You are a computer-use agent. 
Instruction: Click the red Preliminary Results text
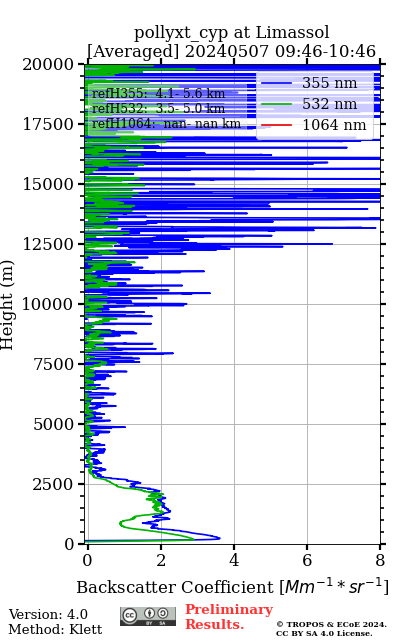[x=229, y=617]
